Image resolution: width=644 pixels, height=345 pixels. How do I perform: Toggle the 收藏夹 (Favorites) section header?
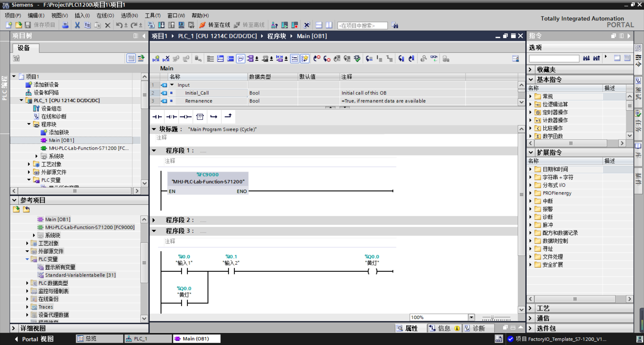pyautogui.click(x=546, y=69)
